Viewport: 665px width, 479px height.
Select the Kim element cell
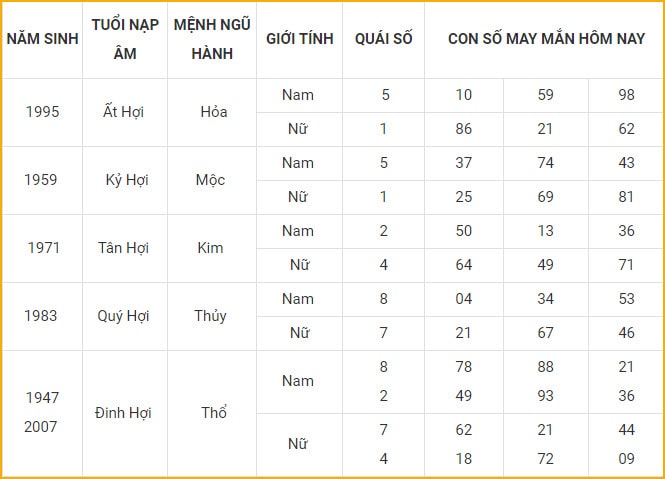pyautogui.click(x=210, y=248)
